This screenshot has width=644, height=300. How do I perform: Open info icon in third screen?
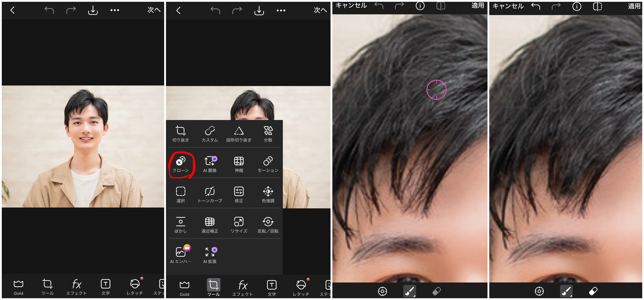tap(420, 5)
